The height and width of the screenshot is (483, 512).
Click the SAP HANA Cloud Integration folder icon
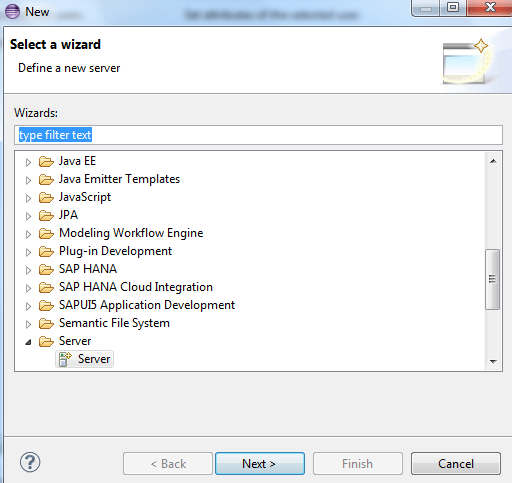[x=46, y=288]
